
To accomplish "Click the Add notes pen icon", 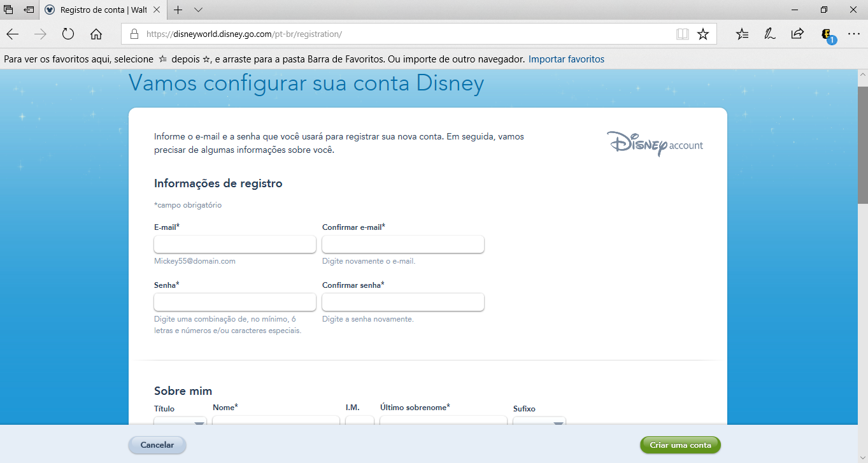I will tap(770, 34).
